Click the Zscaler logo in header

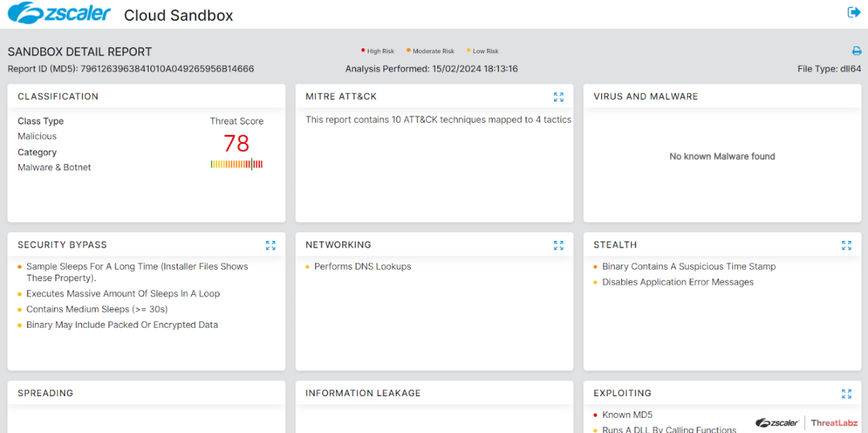tap(59, 14)
